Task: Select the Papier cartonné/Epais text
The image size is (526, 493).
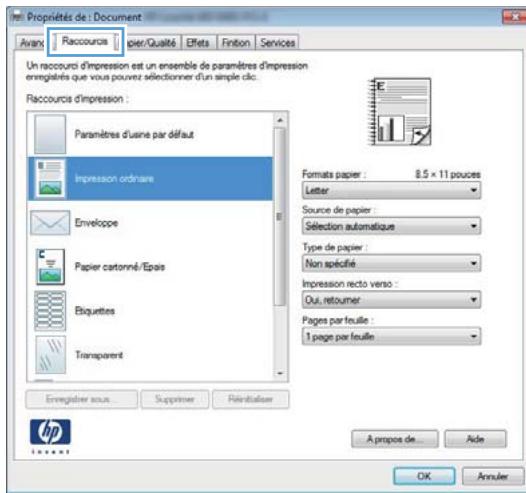Action: click(x=120, y=267)
